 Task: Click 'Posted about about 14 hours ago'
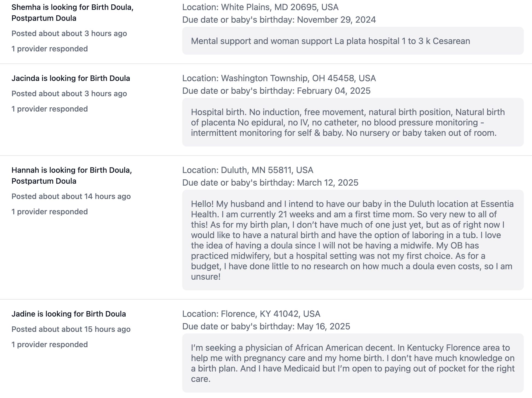point(71,196)
